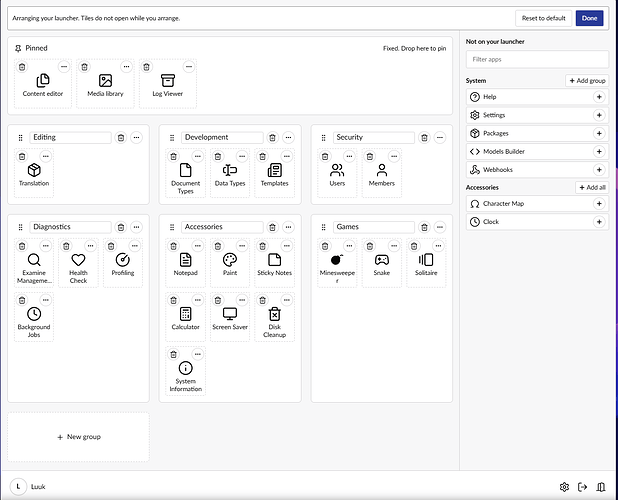The image size is (618, 500).
Task: Click the Calculator tile
Action: 186,317
